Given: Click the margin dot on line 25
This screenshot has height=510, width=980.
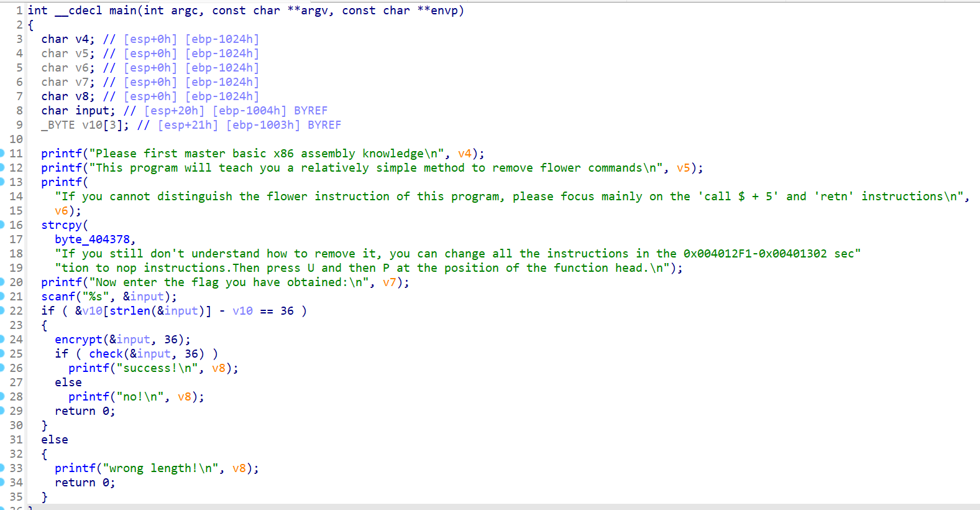Looking at the screenshot, I should 2,353.
